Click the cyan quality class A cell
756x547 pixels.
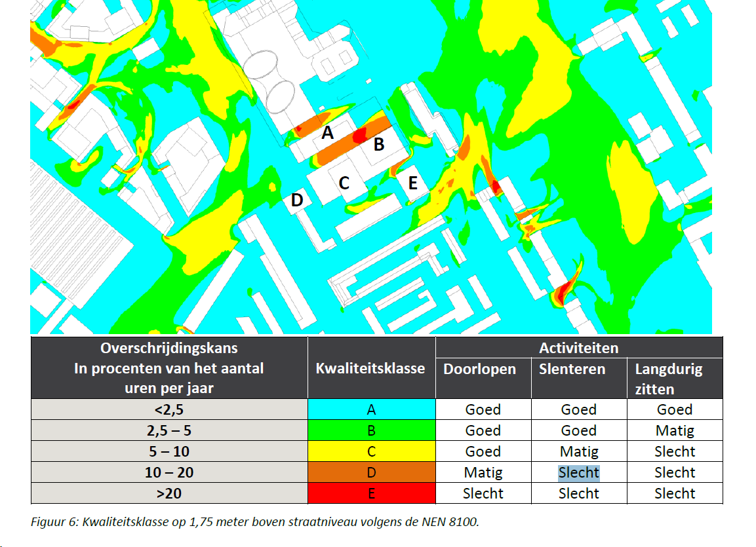point(371,409)
